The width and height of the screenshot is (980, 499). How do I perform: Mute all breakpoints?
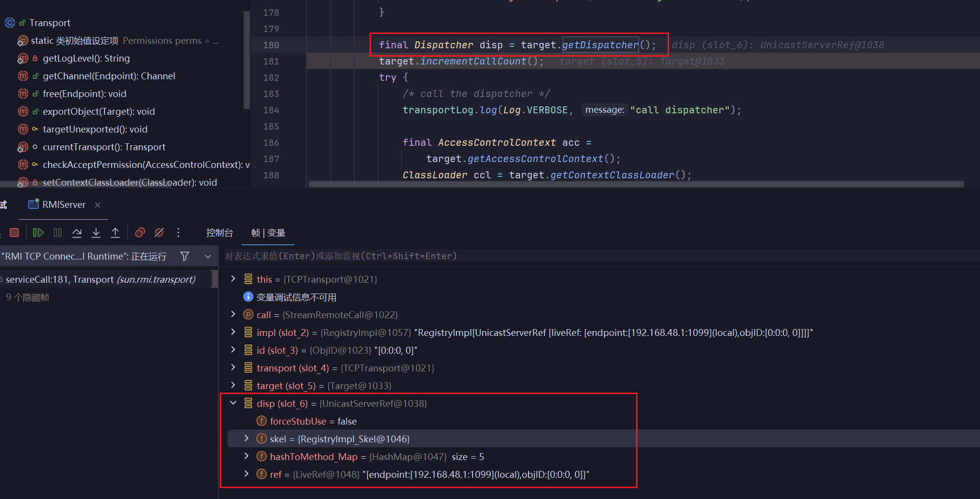(x=159, y=233)
